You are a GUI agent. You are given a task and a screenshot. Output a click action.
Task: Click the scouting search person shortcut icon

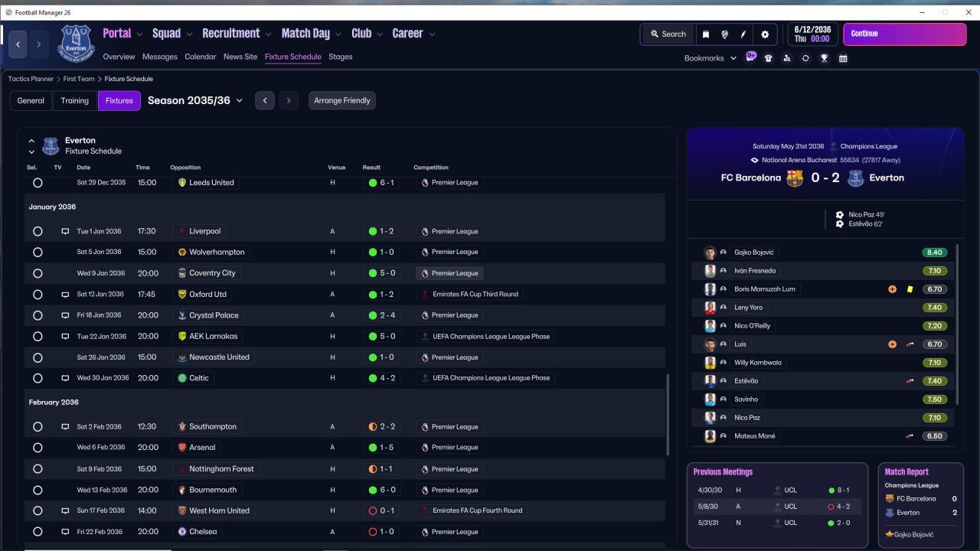(787, 58)
